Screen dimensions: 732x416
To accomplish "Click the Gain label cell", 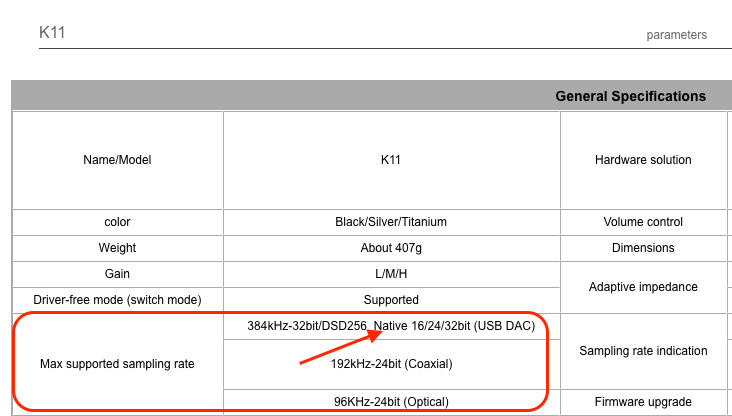I will [117, 274].
